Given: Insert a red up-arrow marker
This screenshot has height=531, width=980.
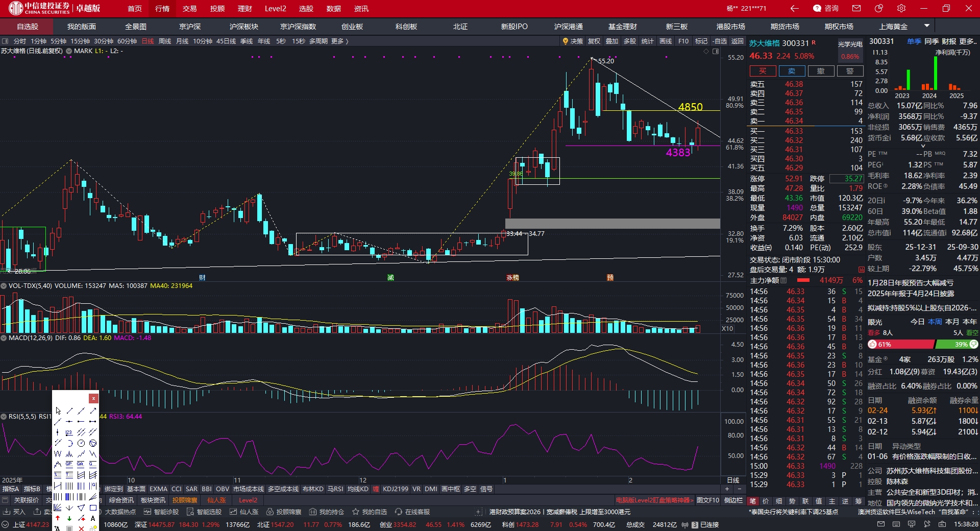Looking at the screenshot, I should pos(58,518).
